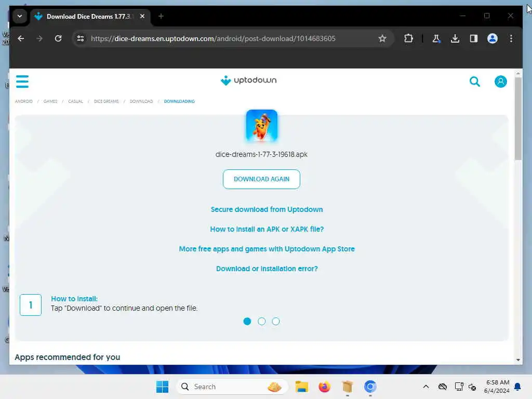Open a new browser tab

click(x=161, y=16)
